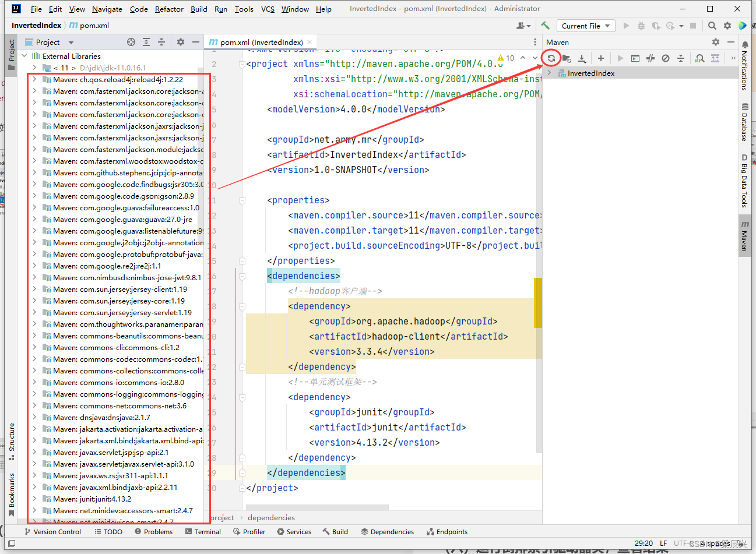The width and height of the screenshot is (756, 554).
Task: Open the Build menu
Action: click(x=199, y=9)
